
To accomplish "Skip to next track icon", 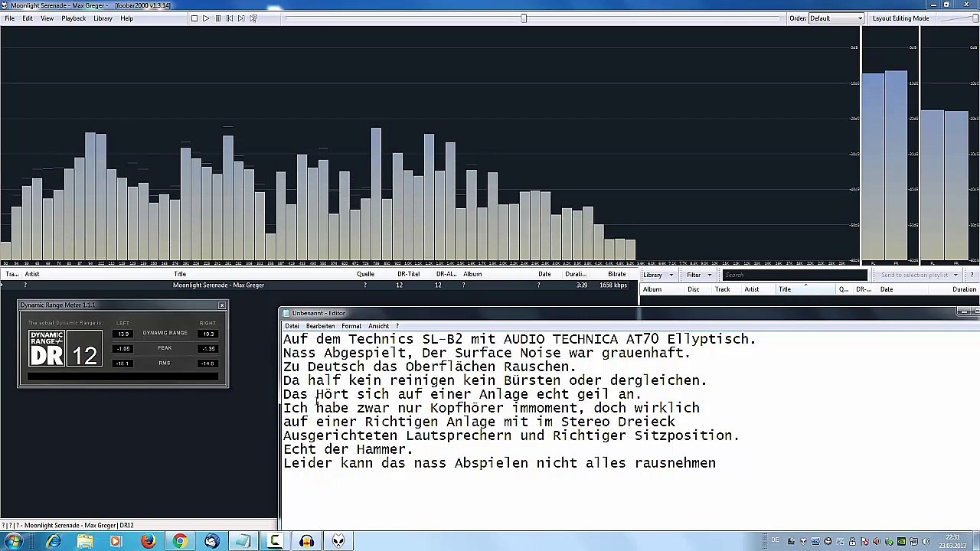I will coord(241,18).
